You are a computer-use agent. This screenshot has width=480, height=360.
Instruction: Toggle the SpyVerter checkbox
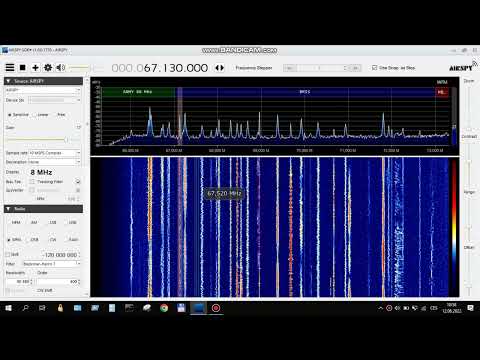tap(32, 190)
